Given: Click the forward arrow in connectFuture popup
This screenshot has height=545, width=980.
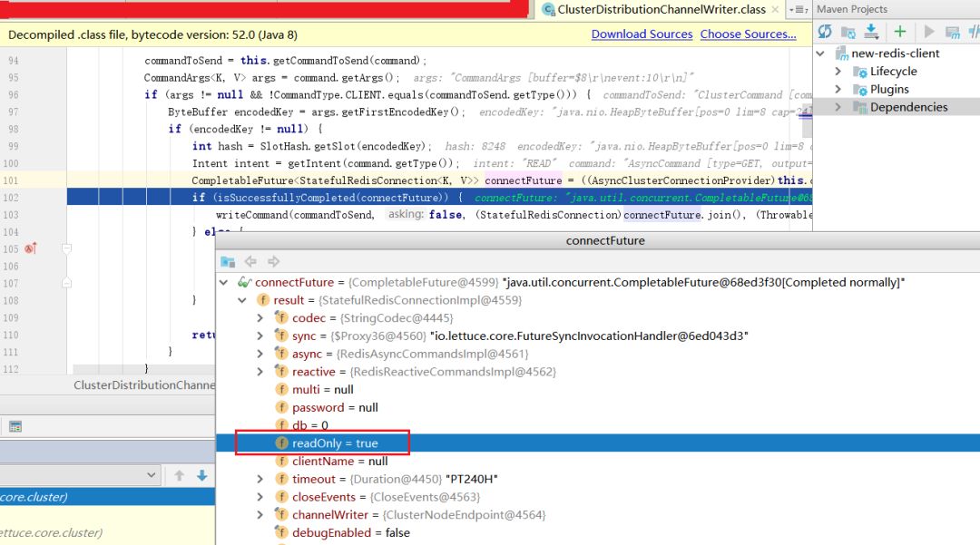Looking at the screenshot, I should point(273,261).
